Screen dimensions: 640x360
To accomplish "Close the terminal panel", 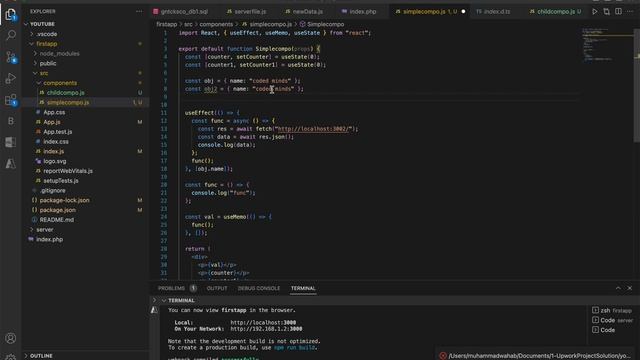I will point(630,288).
